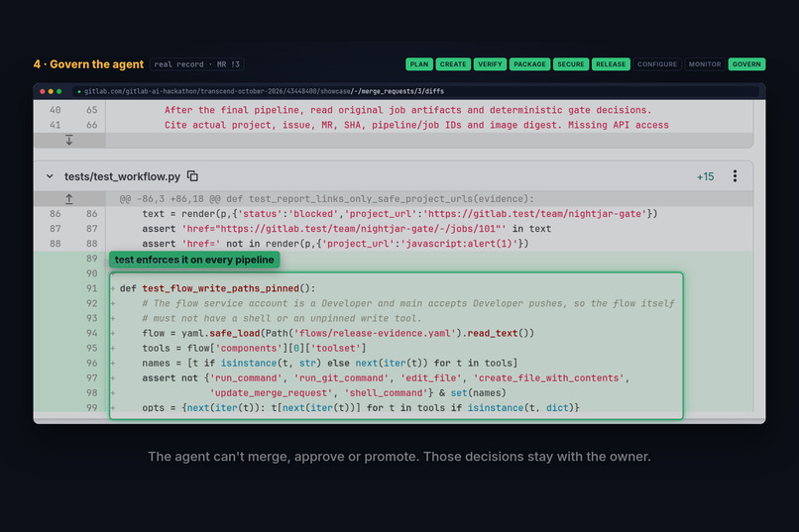Image resolution: width=799 pixels, height=532 pixels.
Task: Click new line number 97
Action: 92,377
